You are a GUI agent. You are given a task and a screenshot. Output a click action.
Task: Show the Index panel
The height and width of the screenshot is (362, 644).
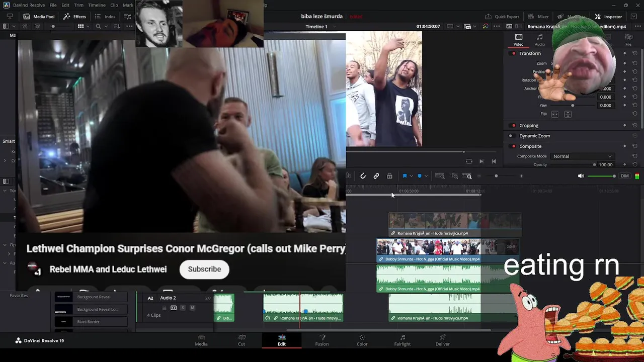105,17
